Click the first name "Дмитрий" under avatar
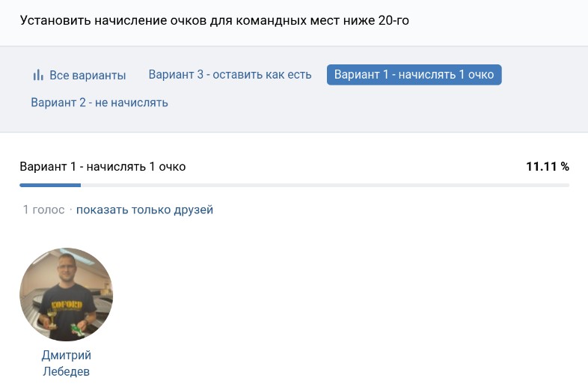 66,356
